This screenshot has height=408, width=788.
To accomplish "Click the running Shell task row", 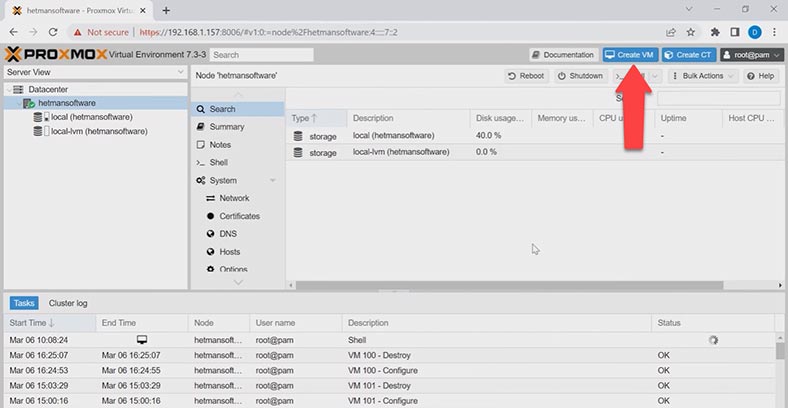I will pyautogui.click(x=389, y=340).
